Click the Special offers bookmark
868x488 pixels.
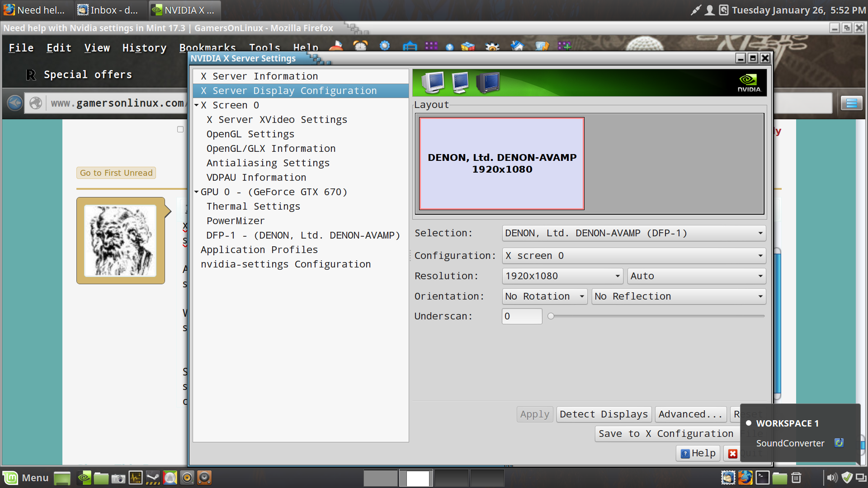click(79, 75)
